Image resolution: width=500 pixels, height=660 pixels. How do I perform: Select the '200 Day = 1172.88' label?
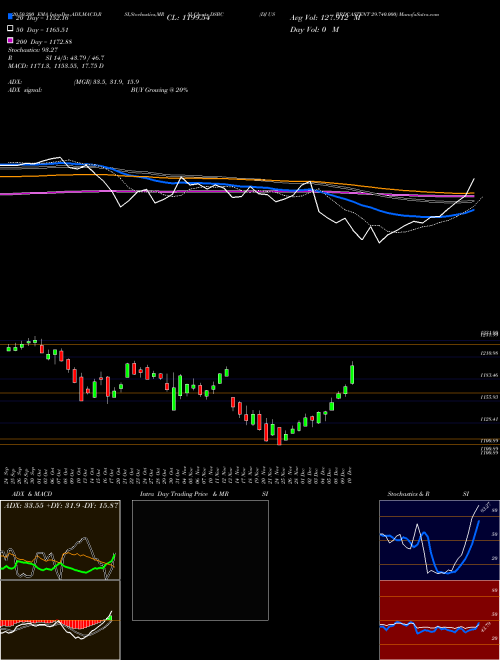(44, 42)
